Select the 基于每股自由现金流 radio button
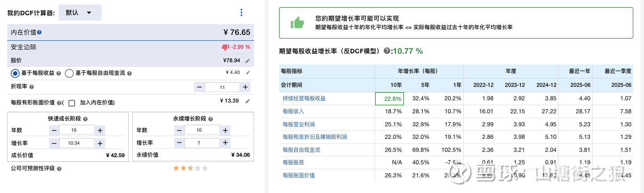This screenshot has height=193, width=644. click(x=69, y=73)
